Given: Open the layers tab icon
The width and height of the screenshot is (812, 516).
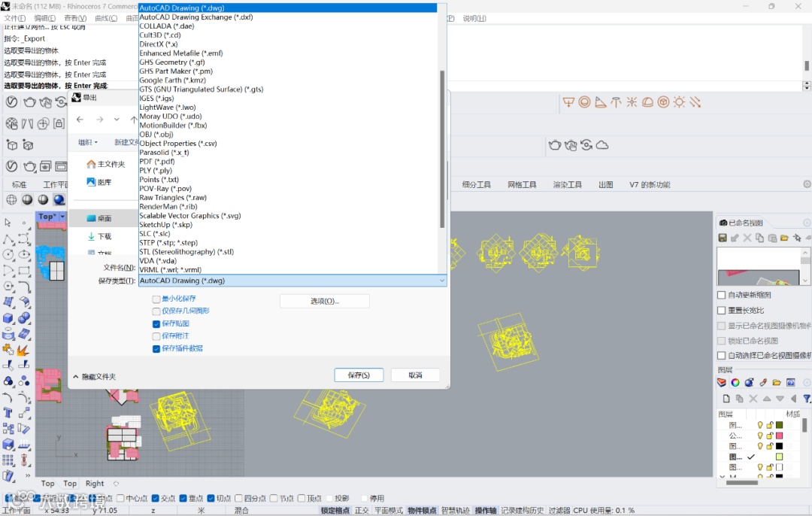Looking at the screenshot, I should 721,382.
